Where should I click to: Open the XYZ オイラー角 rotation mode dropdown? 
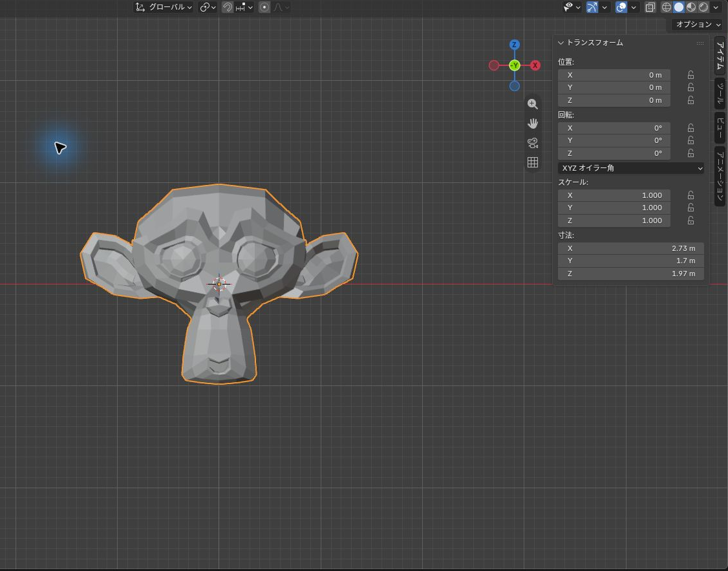click(x=630, y=168)
